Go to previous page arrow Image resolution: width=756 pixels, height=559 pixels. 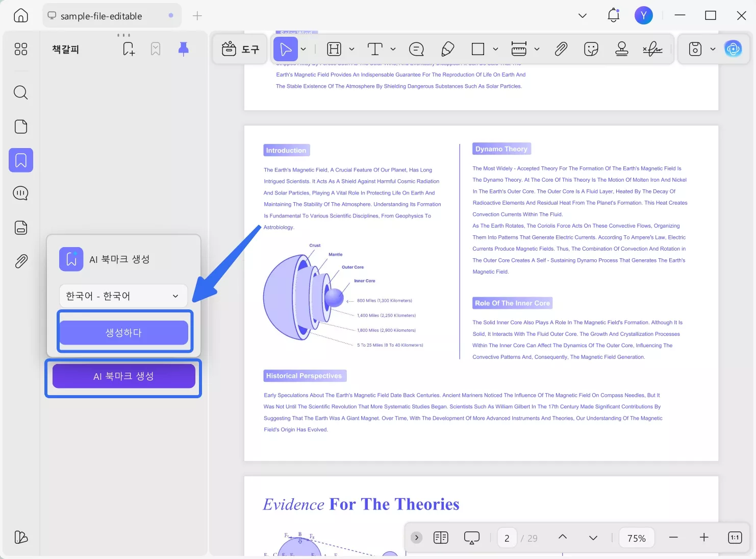(563, 537)
